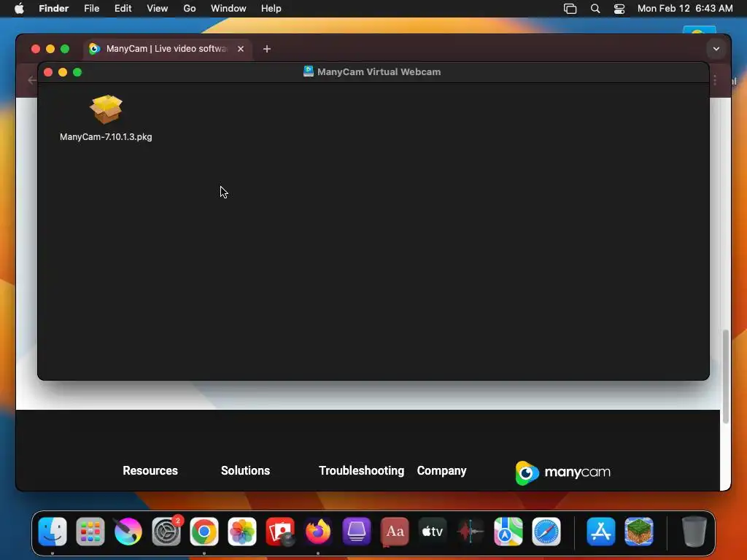Screen dimensions: 747x560
Task: Open the Finder menu
Action: pos(54,8)
